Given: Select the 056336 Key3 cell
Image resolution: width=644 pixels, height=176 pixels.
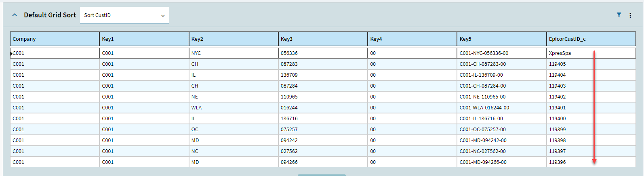Looking at the screenshot, I should point(323,53).
